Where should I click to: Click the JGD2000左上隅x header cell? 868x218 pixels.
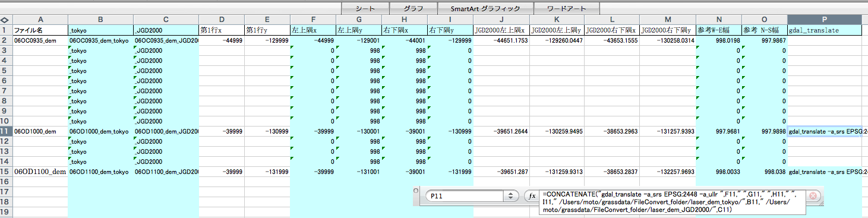501,30
